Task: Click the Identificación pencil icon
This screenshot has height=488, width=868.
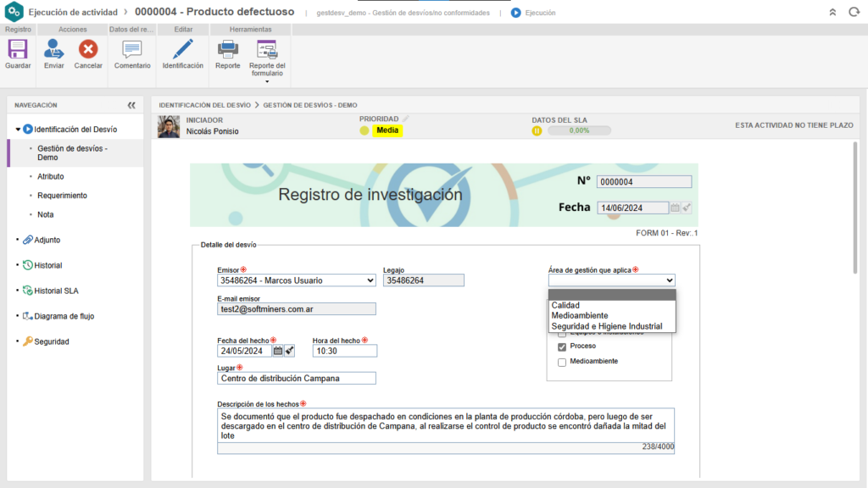Action: click(182, 50)
